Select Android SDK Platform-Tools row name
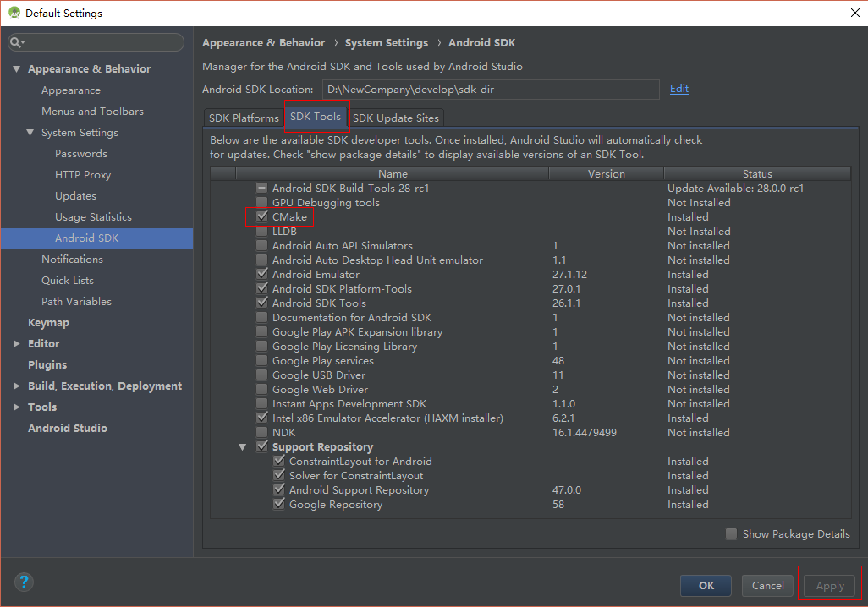The height and width of the screenshot is (607, 868). (x=342, y=288)
